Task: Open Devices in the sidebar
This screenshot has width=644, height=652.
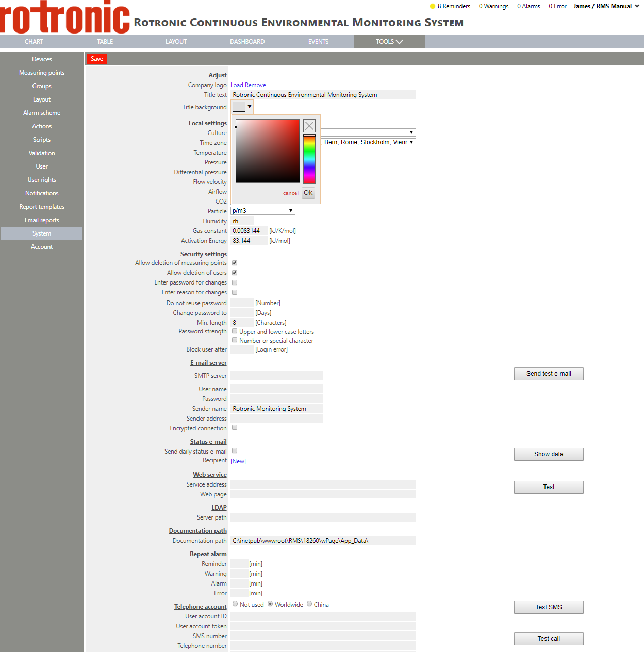Action: (42, 59)
